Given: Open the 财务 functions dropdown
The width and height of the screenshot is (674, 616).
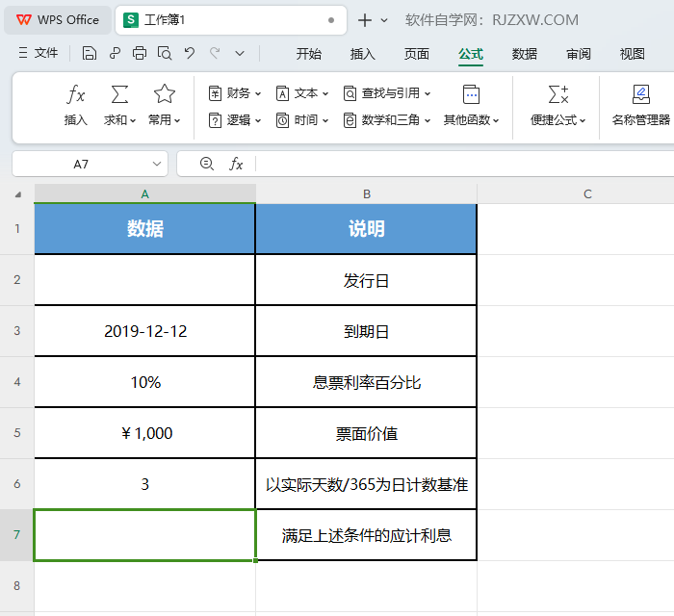Looking at the screenshot, I should (x=235, y=93).
